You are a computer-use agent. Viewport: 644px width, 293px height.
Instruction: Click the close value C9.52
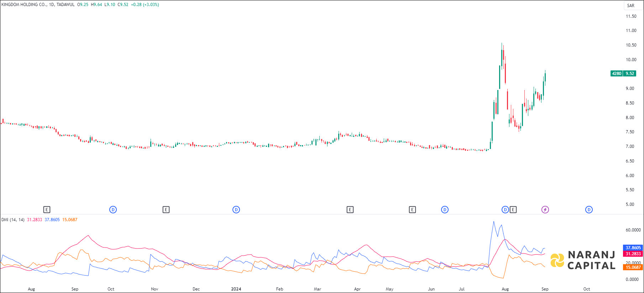[123, 5]
